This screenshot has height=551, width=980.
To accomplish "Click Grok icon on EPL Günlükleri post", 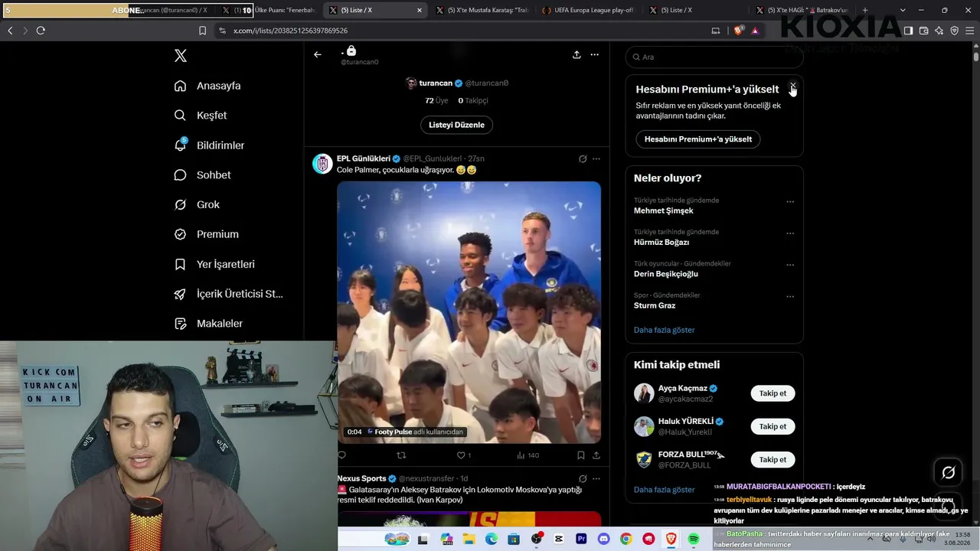I will [583, 158].
